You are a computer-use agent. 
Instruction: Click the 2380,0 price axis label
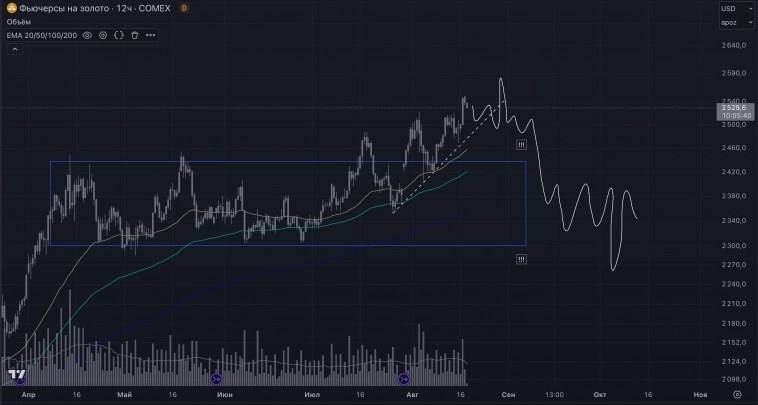coord(734,196)
